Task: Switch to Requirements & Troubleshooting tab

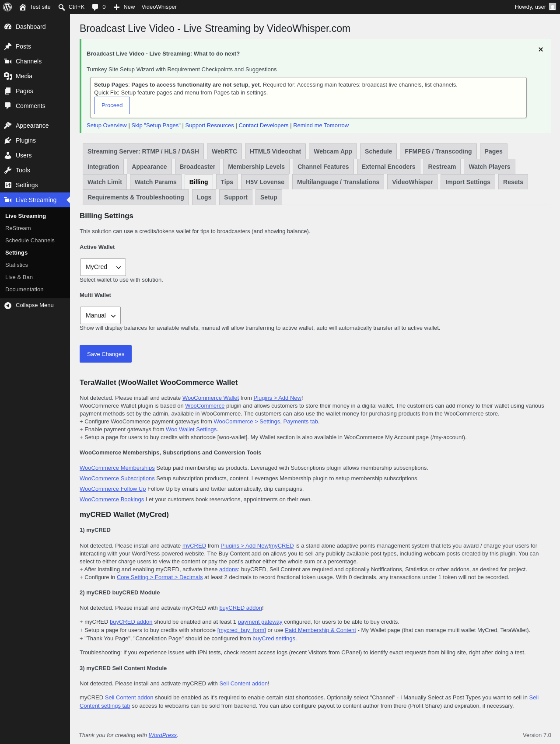Action: coord(136,197)
